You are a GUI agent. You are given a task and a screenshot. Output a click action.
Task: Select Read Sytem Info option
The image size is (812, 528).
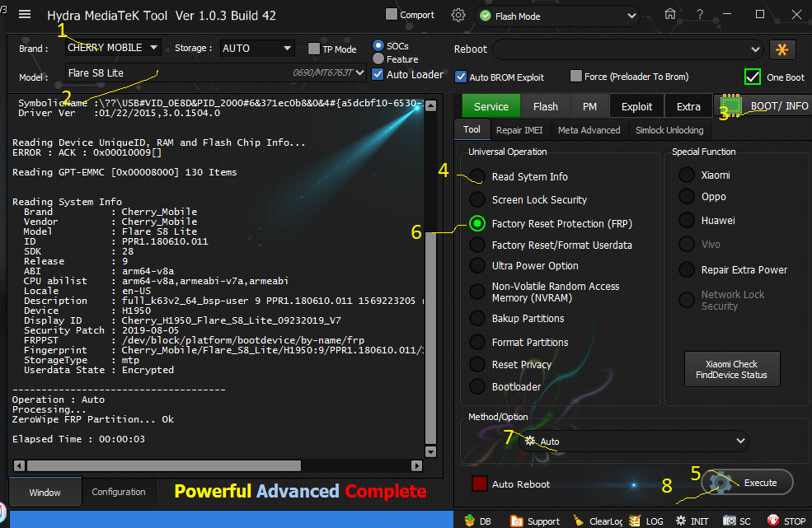(x=477, y=176)
